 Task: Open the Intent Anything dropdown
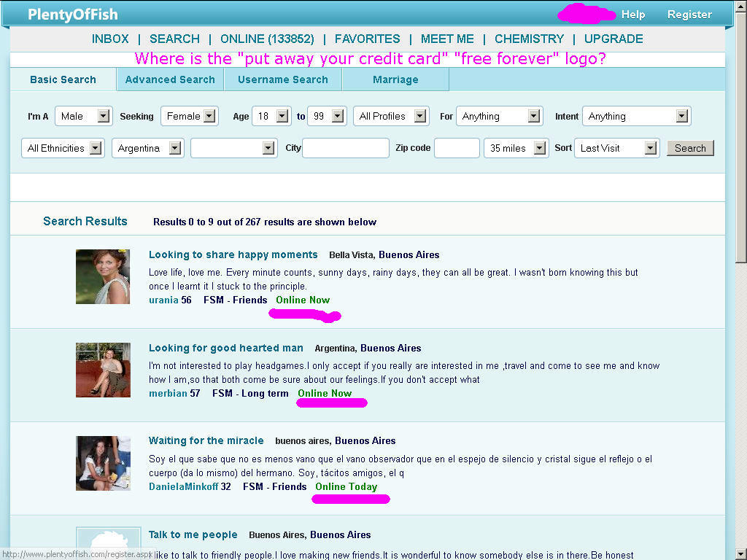[636, 116]
